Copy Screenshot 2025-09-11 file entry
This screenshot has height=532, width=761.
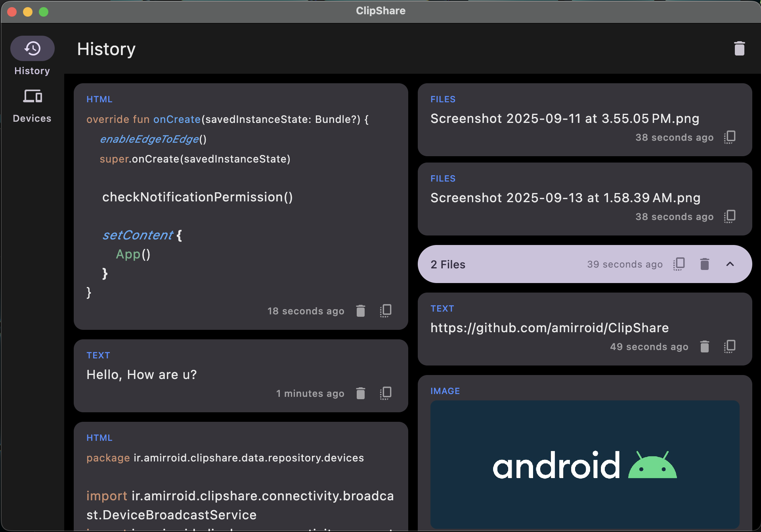click(730, 137)
